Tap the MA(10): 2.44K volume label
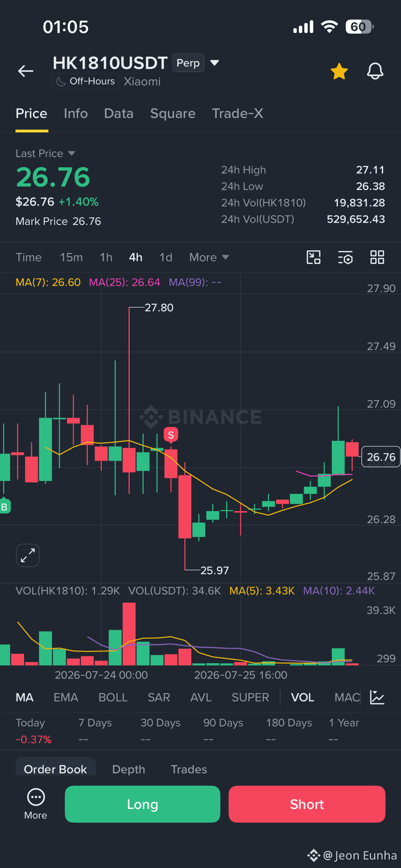The width and height of the screenshot is (401, 868). pyautogui.click(x=339, y=591)
